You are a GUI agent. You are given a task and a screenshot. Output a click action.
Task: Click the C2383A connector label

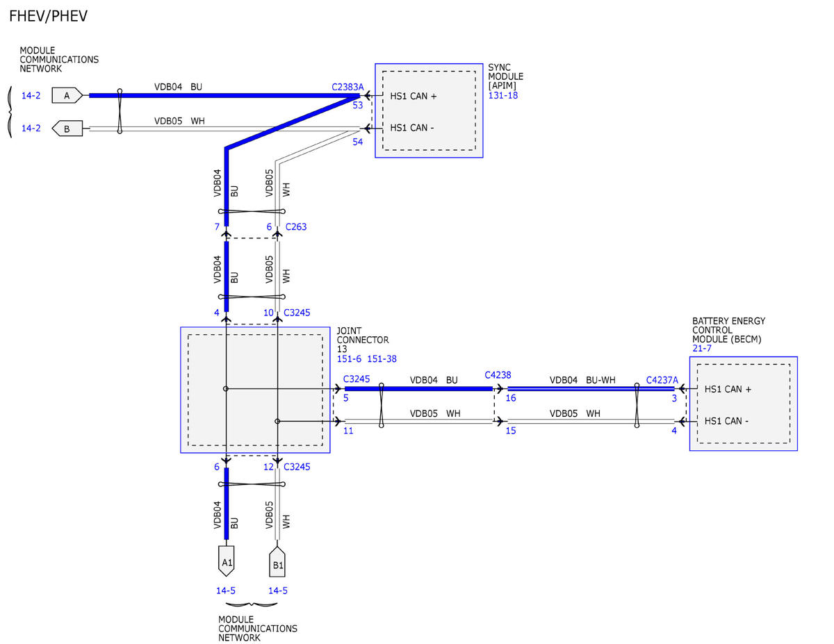click(x=347, y=87)
